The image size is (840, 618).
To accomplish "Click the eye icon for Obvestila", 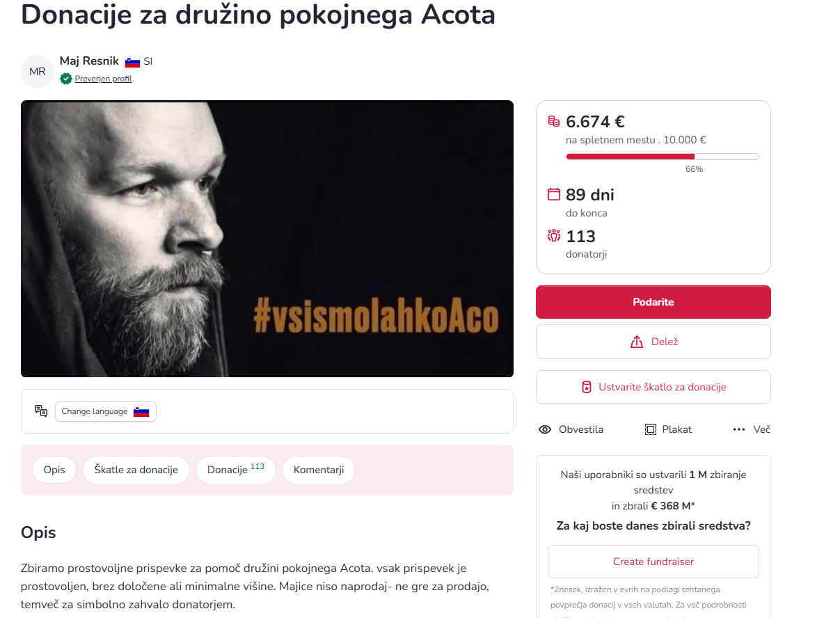I will 545,429.
